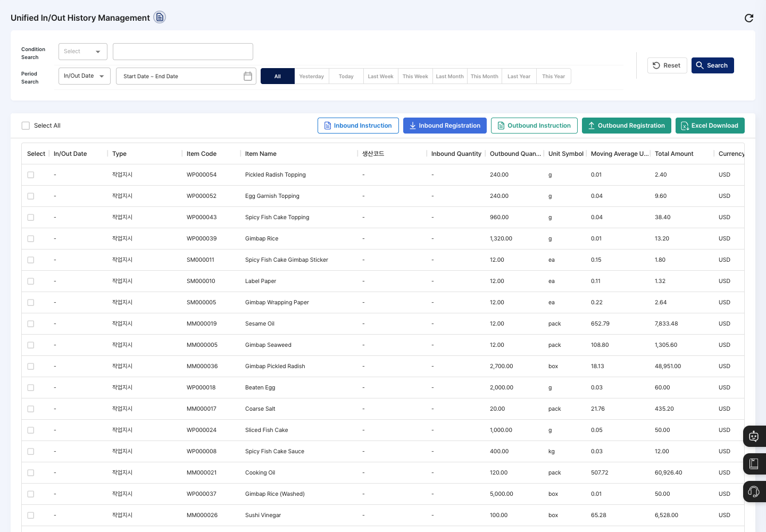The width and height of the screenshot is (766, 532).
Task: Click Inbound Registration button
Action: click(445, 126)
